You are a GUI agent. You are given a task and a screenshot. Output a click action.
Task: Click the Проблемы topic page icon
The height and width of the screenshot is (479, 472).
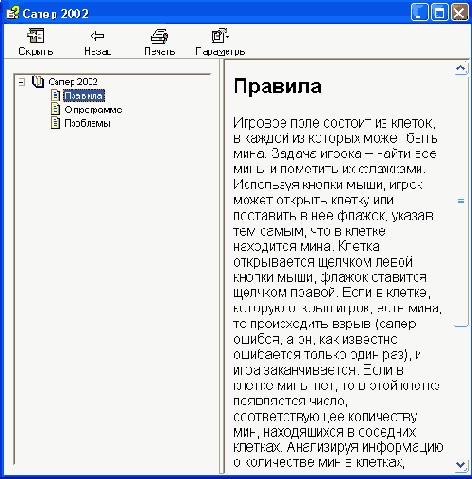click(x=55, y=123)
